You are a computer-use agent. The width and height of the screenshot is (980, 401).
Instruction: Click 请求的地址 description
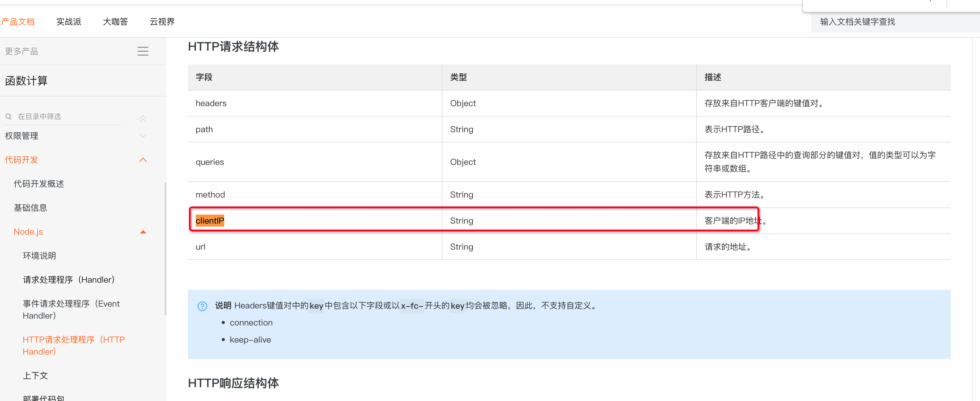pos(728,247)
